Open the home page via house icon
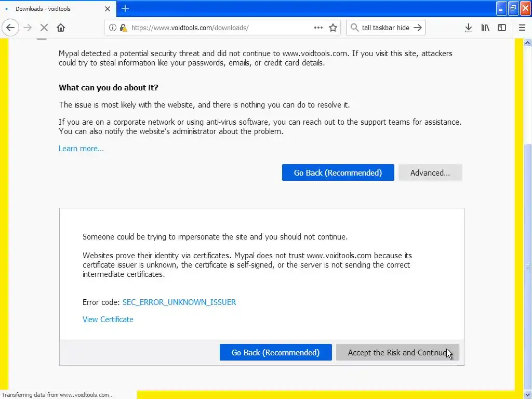 point(61,28)
